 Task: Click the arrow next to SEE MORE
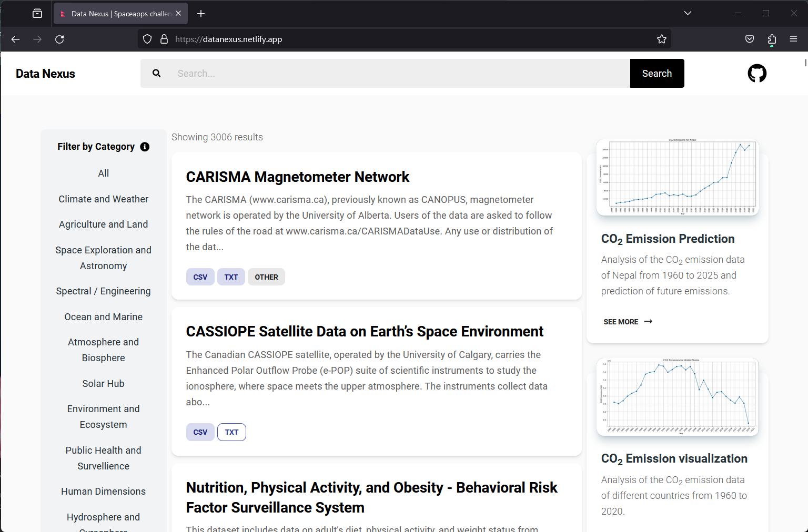click(648, 321)
